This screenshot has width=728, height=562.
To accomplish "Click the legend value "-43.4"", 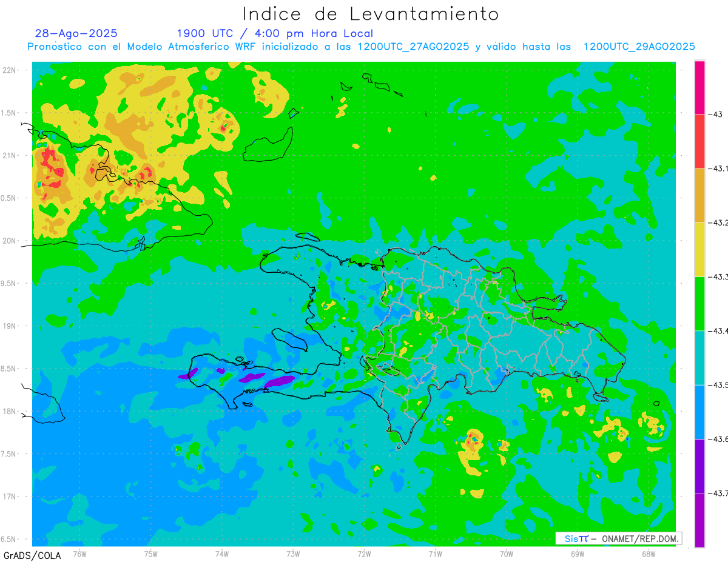I will point(718,330).
